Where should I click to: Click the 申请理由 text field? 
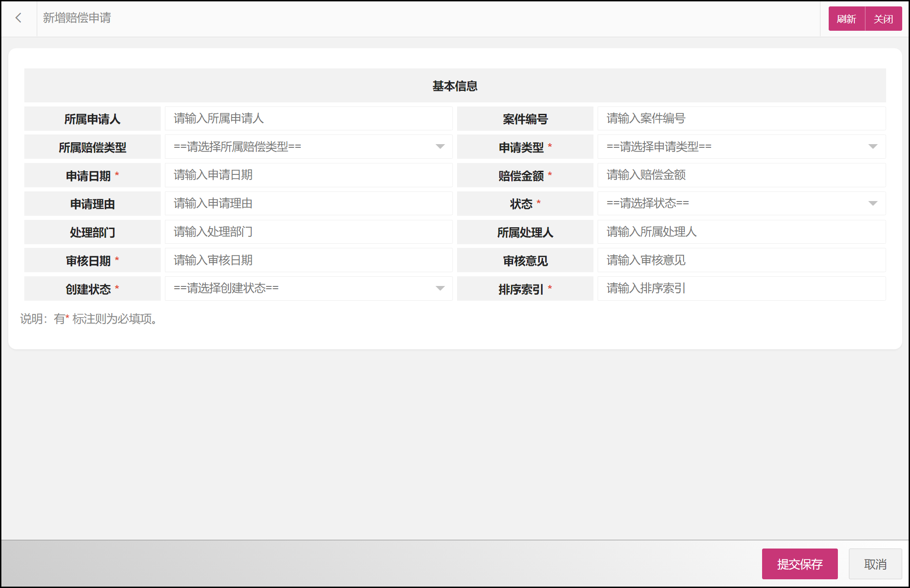pyautogui.click(x=308, y=203)
